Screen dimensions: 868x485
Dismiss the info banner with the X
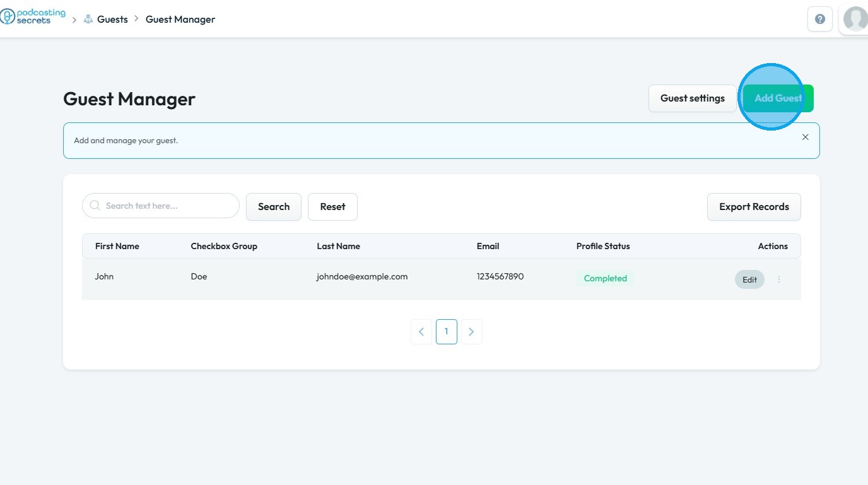(x=805, y=137)
